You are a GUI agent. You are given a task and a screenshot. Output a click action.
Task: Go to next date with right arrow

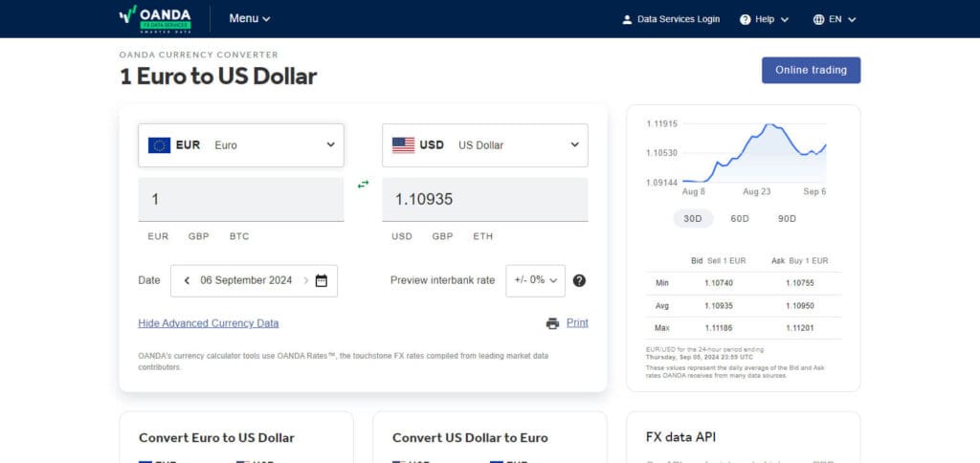point(305,280)
